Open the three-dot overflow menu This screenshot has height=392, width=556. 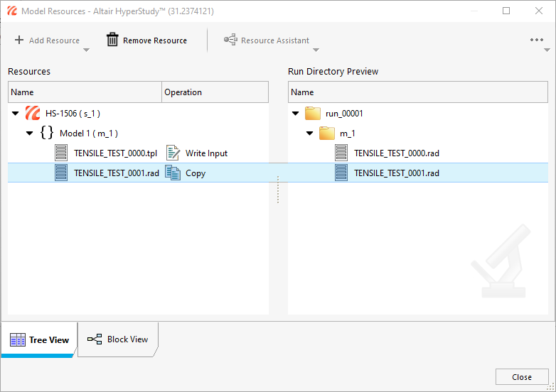point(537,40)
